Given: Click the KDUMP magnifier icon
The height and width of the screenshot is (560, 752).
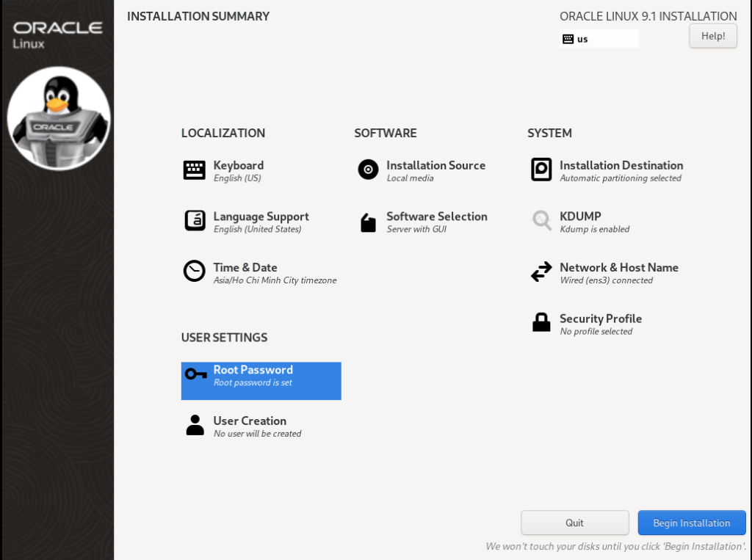Looking at the screenshot, I should (x=541, y=221).
